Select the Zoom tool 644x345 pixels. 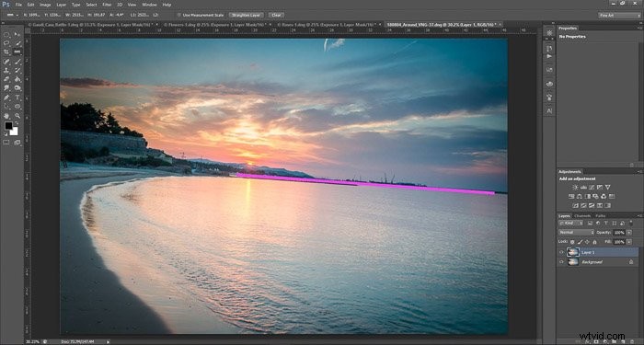[17, 116]
